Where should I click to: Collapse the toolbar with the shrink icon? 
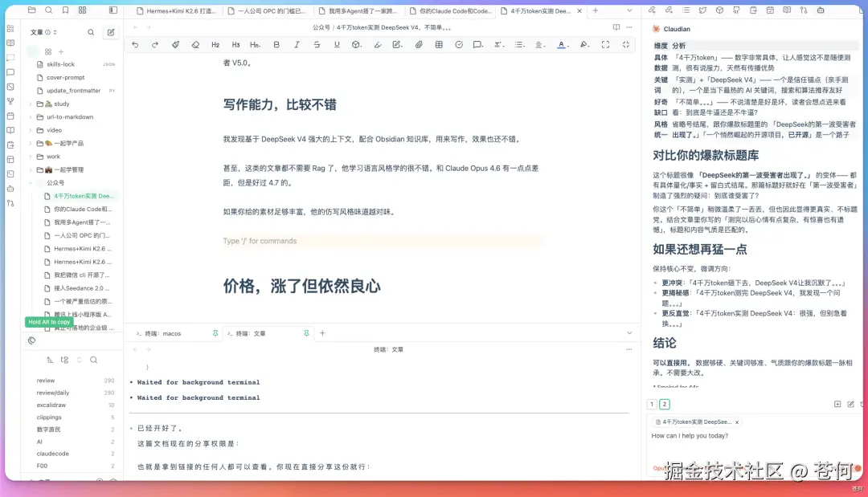pos(626,45)
